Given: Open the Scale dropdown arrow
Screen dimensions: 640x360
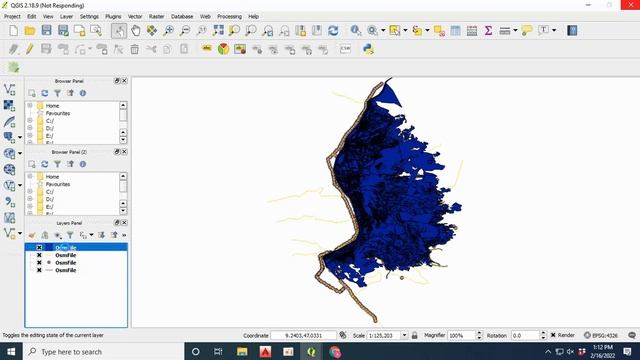Looking at the screenshot, I should pos(404,335).
